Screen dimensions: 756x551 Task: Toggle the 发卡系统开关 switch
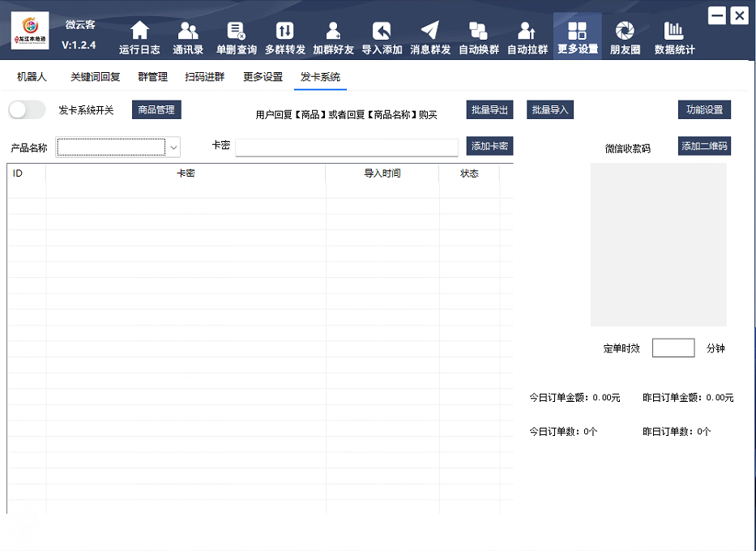point(27,110)
